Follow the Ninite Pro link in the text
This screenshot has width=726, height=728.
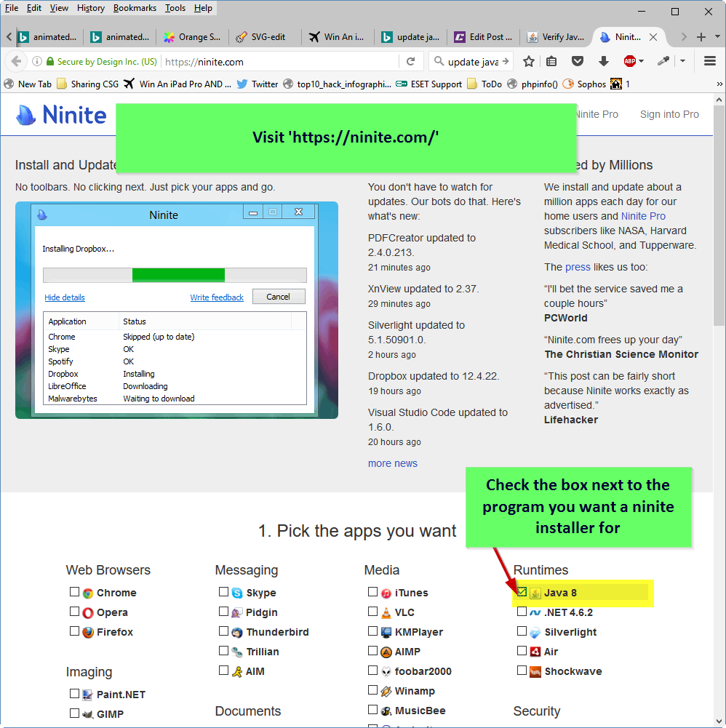point(643,216)
